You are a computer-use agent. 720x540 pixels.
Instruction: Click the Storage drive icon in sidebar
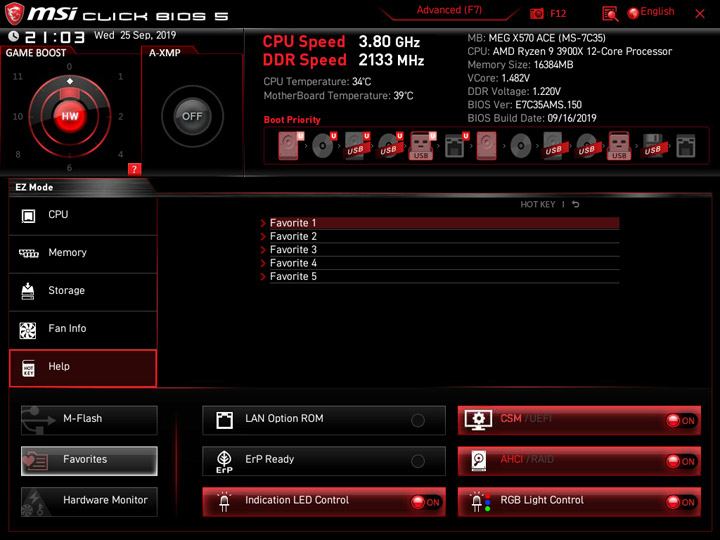point(28,291)
